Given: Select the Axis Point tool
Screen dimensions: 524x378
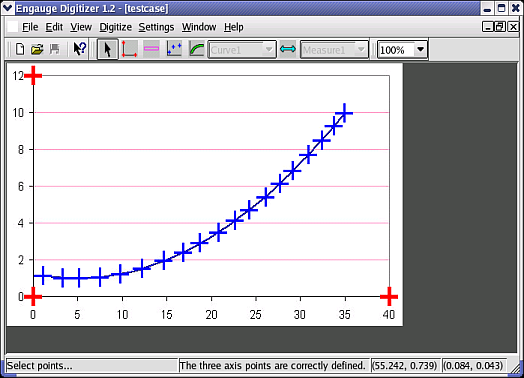Looking at the screenshot, I should (129, 49).
